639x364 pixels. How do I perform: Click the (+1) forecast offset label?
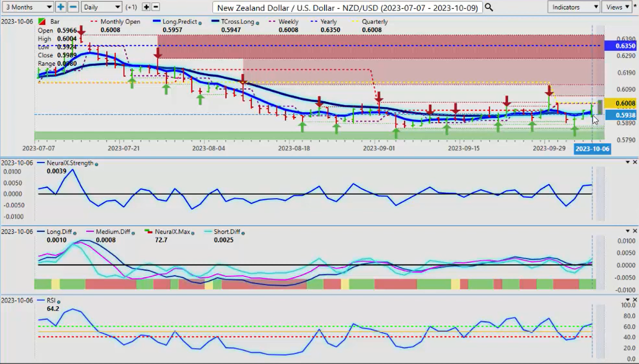[131, 7]
